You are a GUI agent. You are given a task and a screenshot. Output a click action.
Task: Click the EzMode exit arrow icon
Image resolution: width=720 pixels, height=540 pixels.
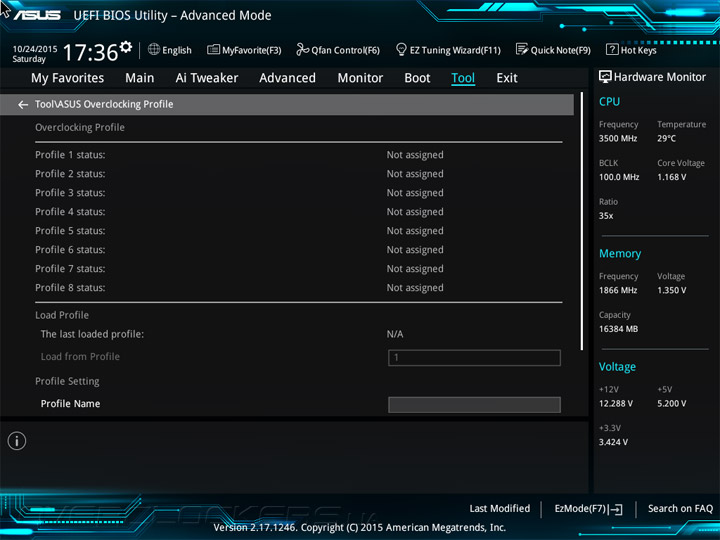point(617,509)
